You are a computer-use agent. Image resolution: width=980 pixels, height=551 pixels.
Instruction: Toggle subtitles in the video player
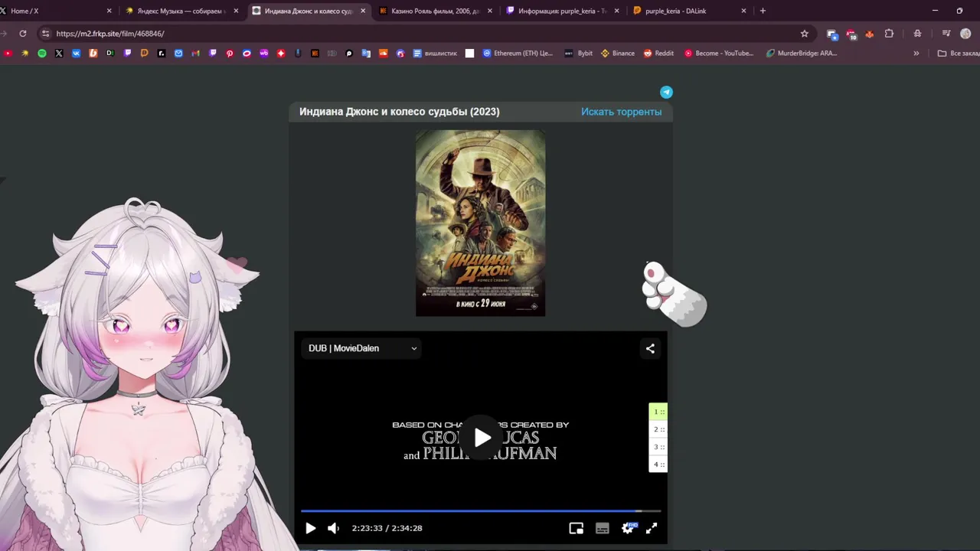[x=603, y=528]
